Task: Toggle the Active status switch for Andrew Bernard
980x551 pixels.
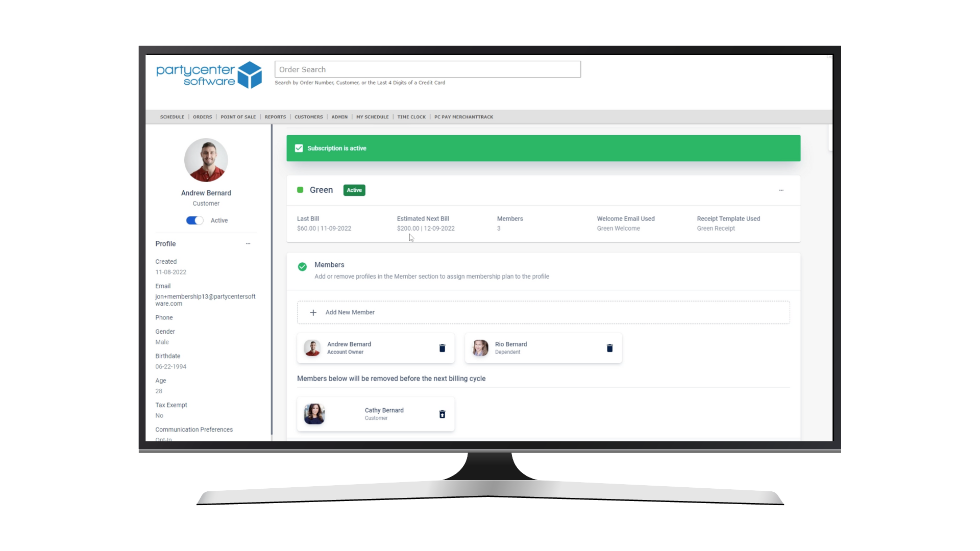Action: click(194, 220)
